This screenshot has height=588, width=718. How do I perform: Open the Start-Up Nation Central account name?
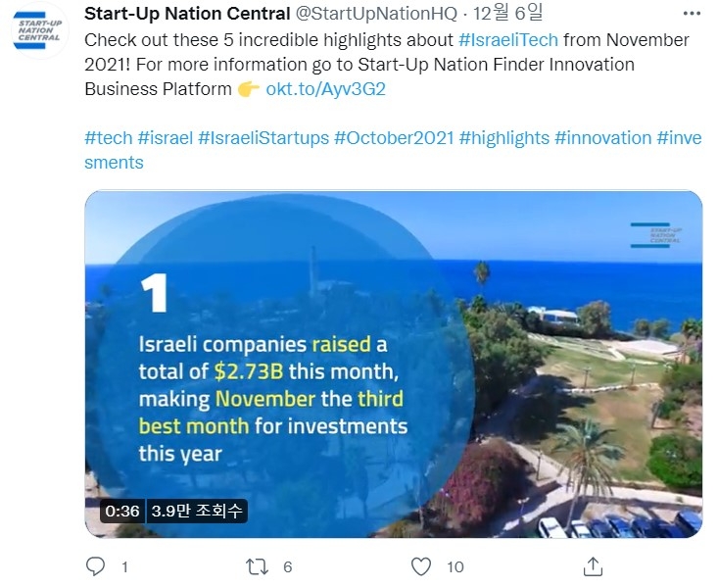(x=187, y=14)
